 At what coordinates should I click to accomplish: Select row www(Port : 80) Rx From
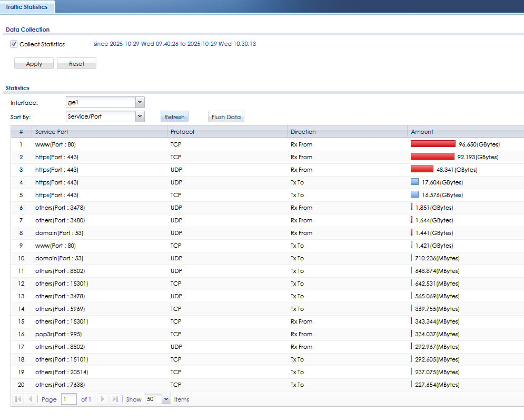click(268, 144)
